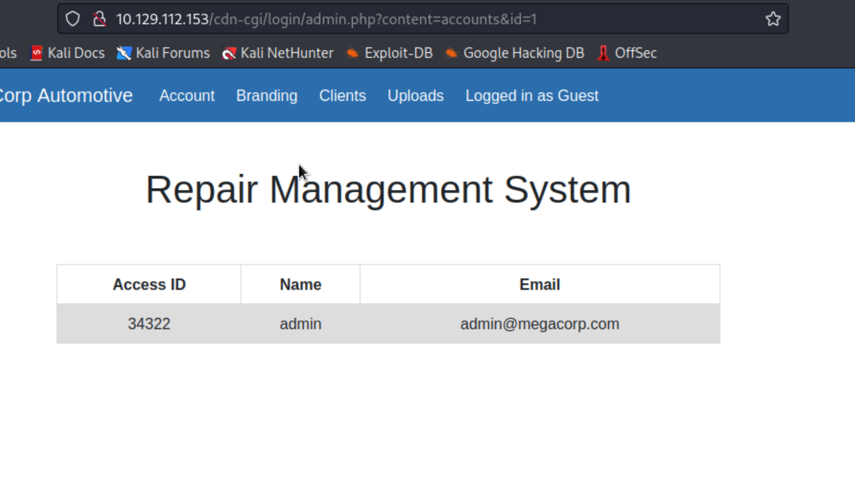Screen dimensions: 855x504
Task: Click the Corp Automotive brand title
Action: point(66,96)
